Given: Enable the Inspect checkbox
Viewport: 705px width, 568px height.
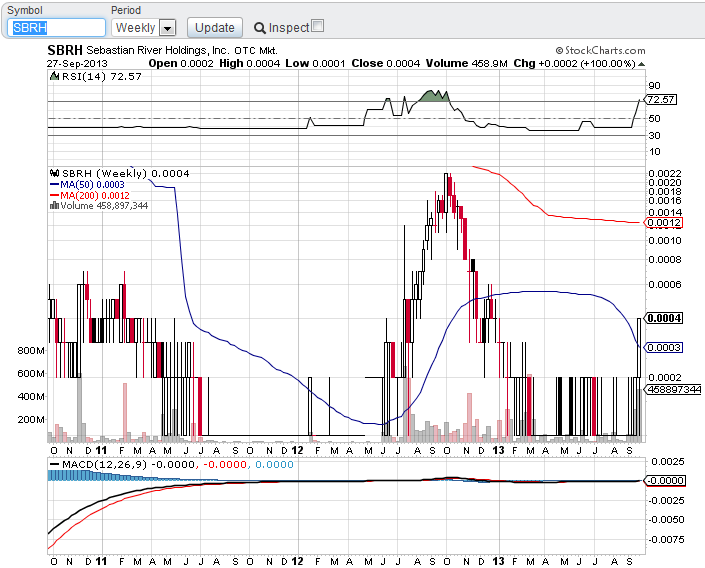Looking at the screenshot, I should click(x=317, y=26).
